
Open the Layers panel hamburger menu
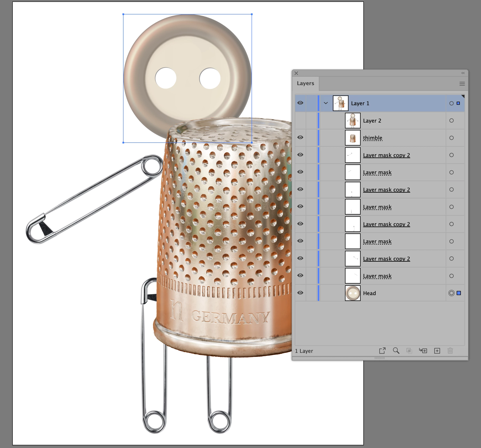pos(462,84)
